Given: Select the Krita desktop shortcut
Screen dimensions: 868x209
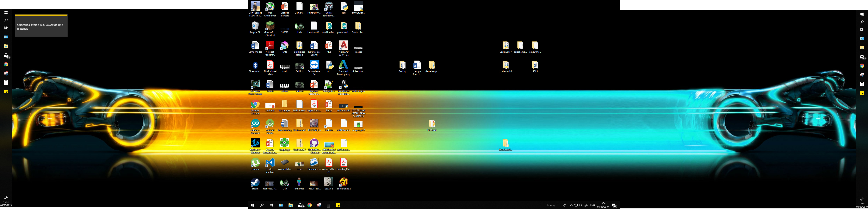Looking at the screenshot, I should 285,47.
